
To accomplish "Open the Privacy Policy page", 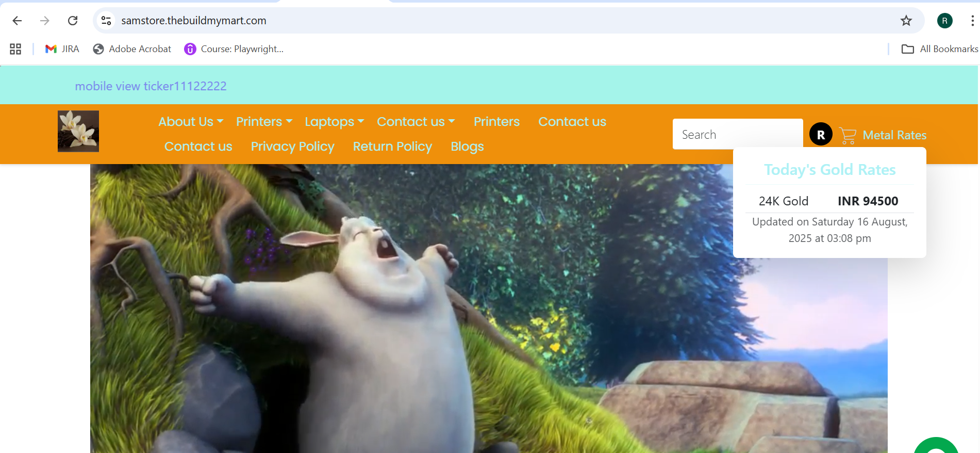I will point(292,147).
